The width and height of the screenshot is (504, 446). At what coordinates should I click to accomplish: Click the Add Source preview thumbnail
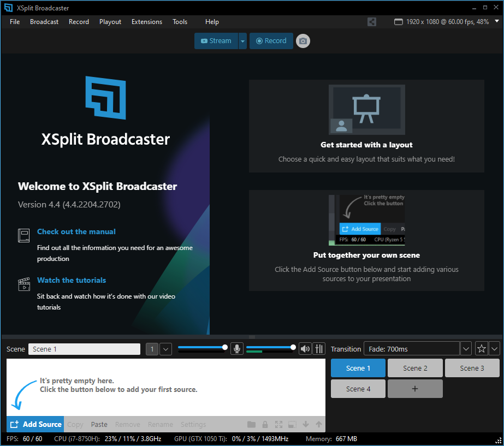pyautogui.click(x=367, y=220)
